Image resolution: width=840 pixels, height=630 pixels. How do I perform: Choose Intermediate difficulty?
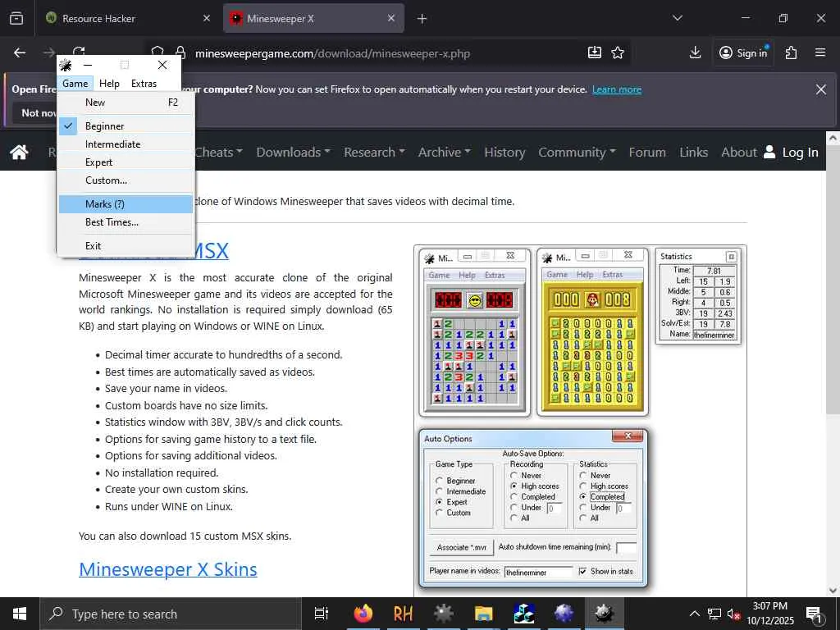[126, 144]
